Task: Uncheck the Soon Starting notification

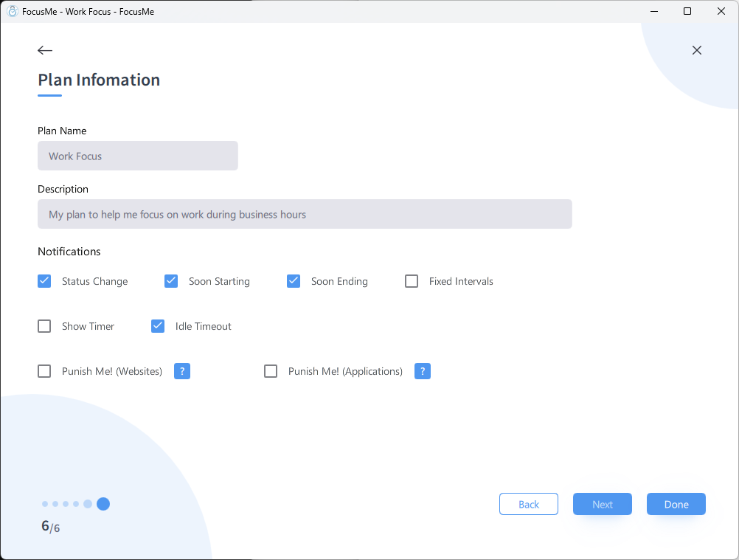Action: click(171, 281)
